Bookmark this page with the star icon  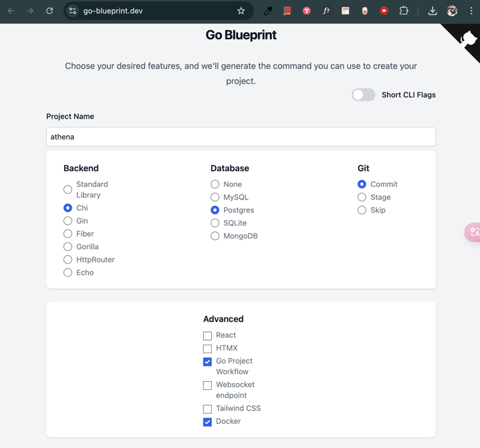[x=241, y=11]
